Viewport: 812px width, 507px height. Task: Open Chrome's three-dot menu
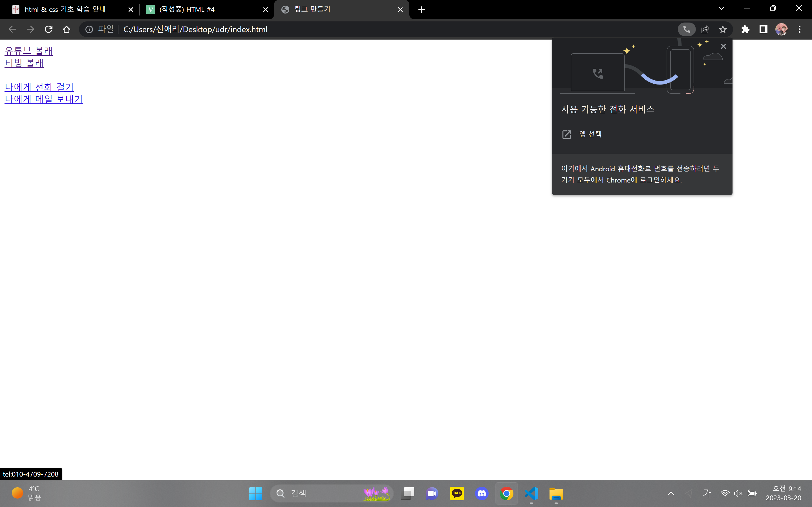800,29
